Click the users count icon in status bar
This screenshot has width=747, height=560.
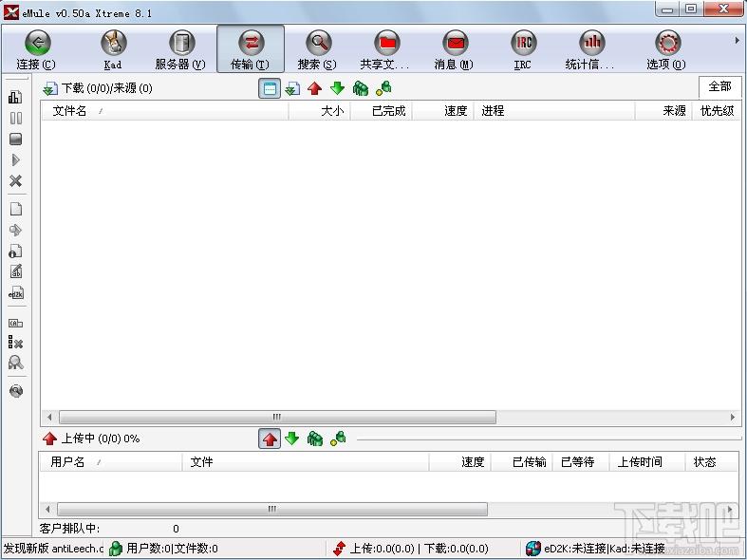click(x=115, y=549)
